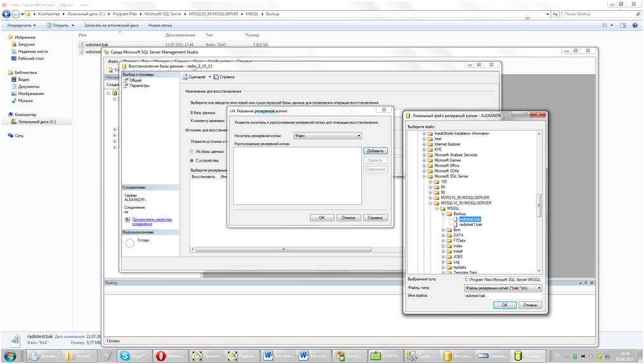The height and width of the screenshot is (364, 644).
Task: Click Записать на оптический диск
Action: 111,25
